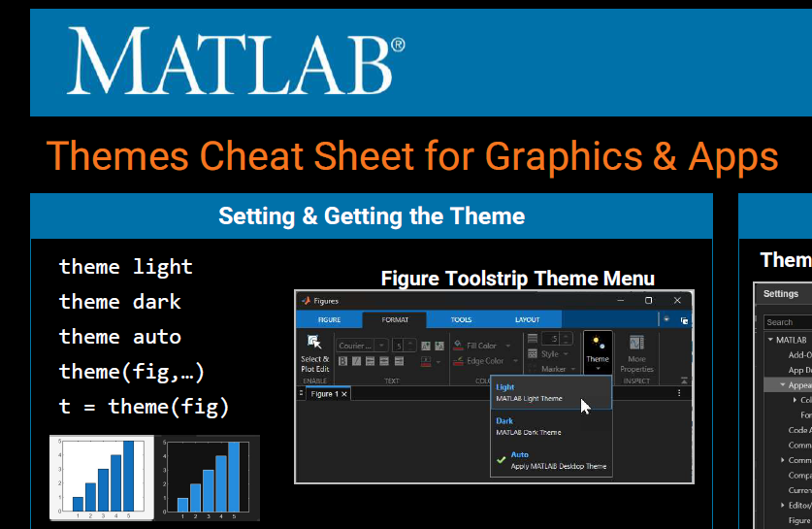The image size is (812, 529).
Task: Open the Courier font name dropdown
Action: 362,345
